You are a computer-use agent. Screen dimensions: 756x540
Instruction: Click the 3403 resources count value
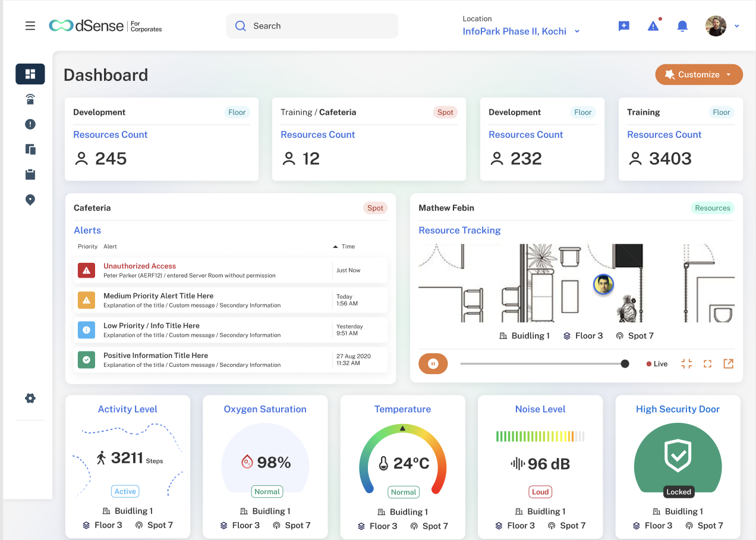(x=670, y=159)
